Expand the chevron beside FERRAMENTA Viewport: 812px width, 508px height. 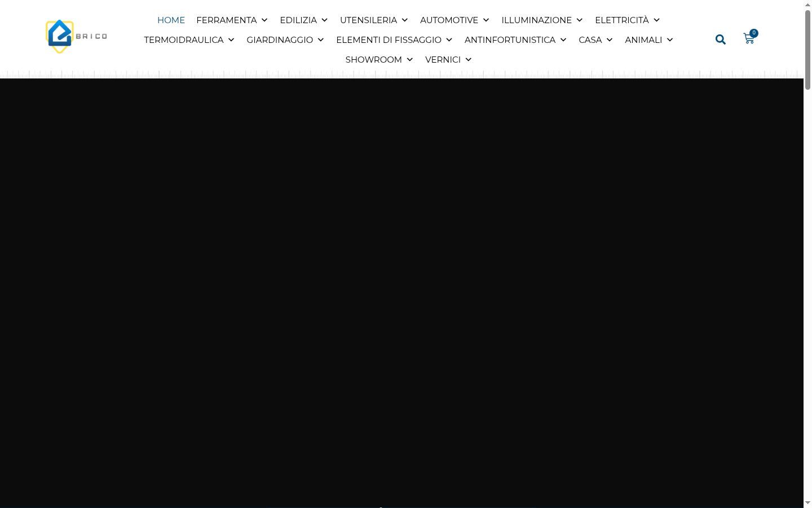[x=264, y=20]
